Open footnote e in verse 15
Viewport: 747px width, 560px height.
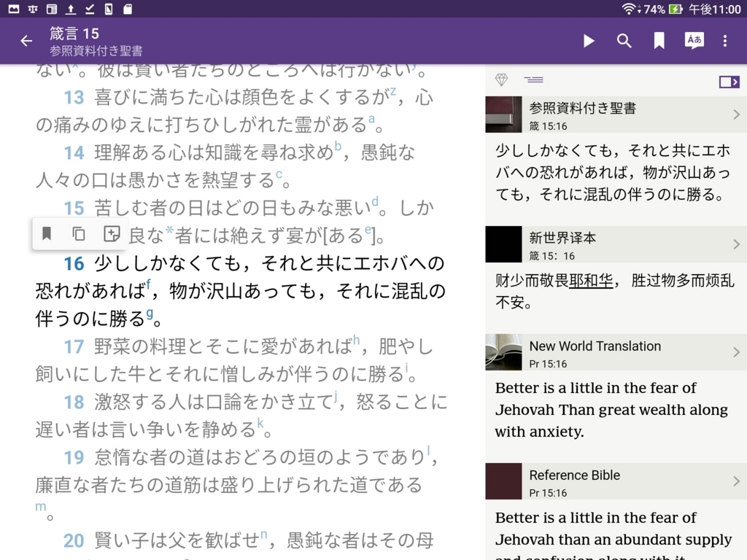pyautogui.click(x=368, y=230)
